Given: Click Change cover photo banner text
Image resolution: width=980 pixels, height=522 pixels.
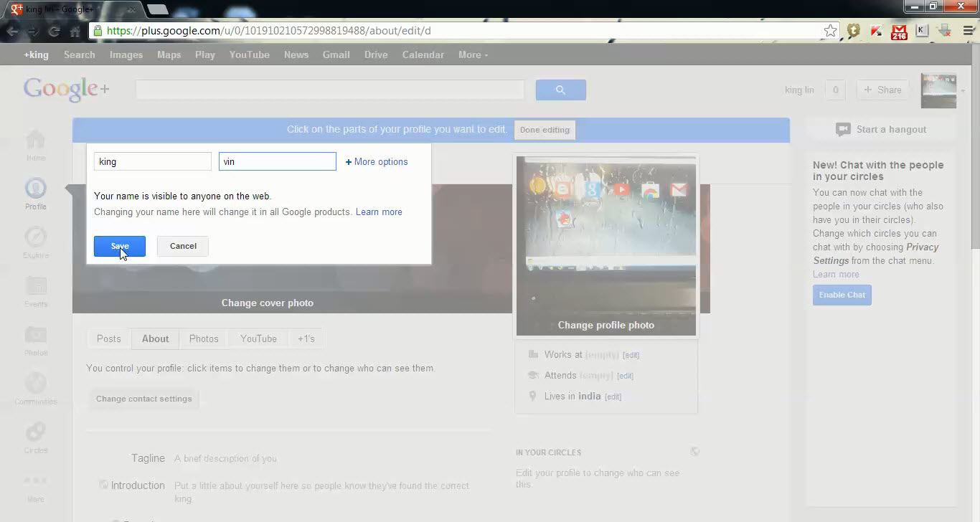Looking at the screenshot, I should [x=268, y=303].
